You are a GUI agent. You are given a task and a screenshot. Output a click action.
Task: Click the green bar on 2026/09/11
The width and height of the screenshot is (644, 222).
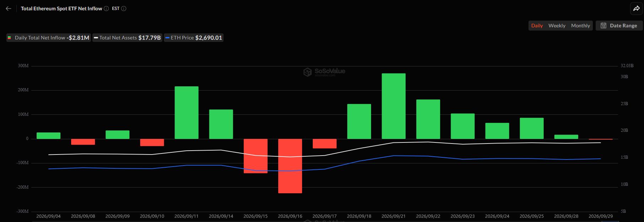coord(187,113)
